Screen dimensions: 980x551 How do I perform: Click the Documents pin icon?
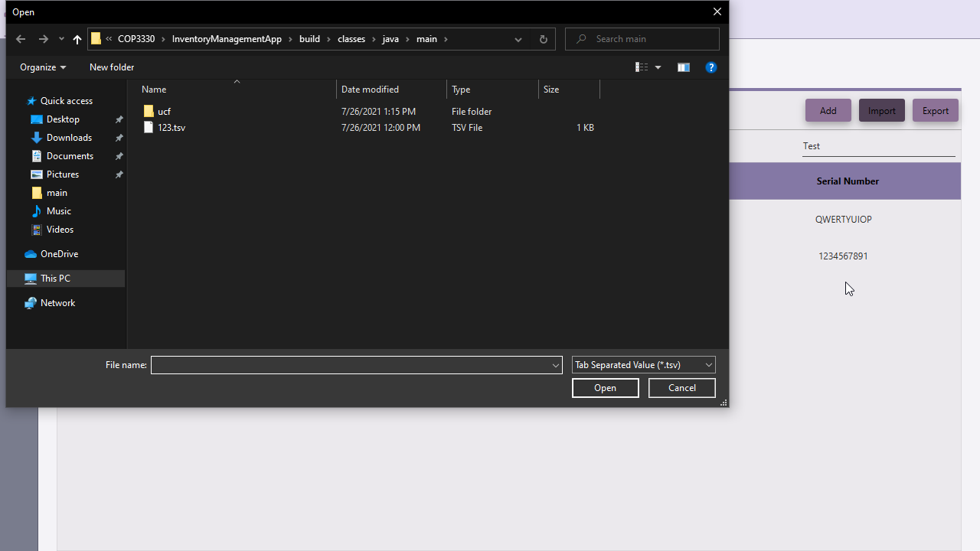pos(119,156)
